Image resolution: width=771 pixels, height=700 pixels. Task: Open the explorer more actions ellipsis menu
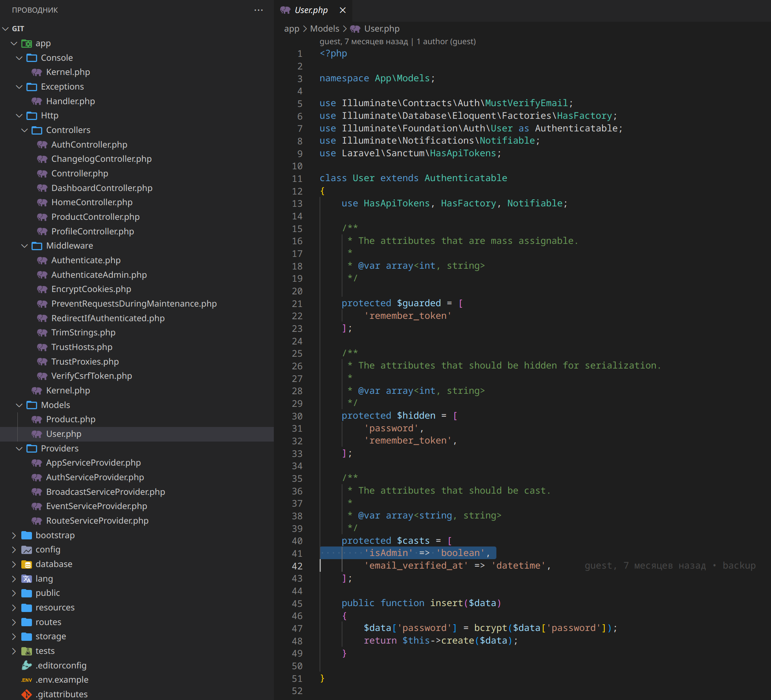(x=258, y=10)
